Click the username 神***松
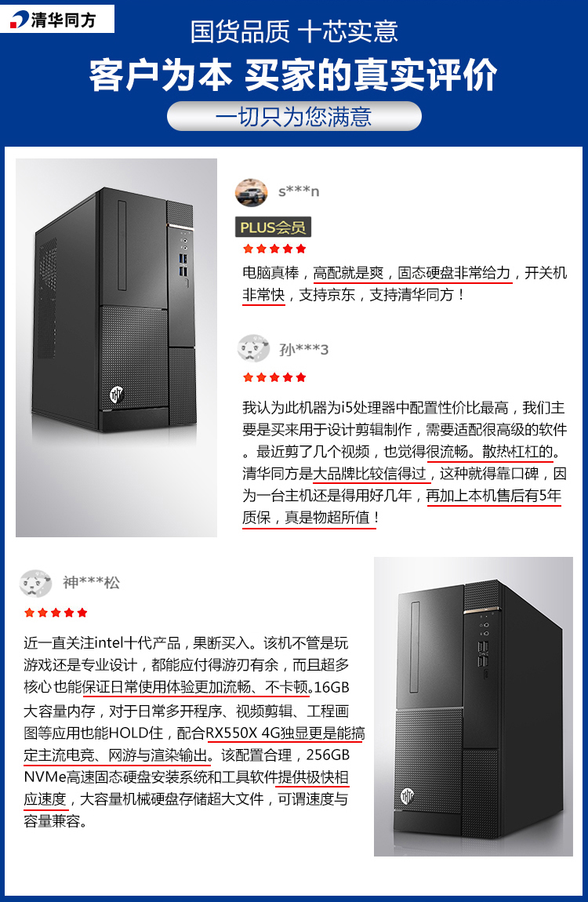 pyautogui.click(x=92, y=583)
